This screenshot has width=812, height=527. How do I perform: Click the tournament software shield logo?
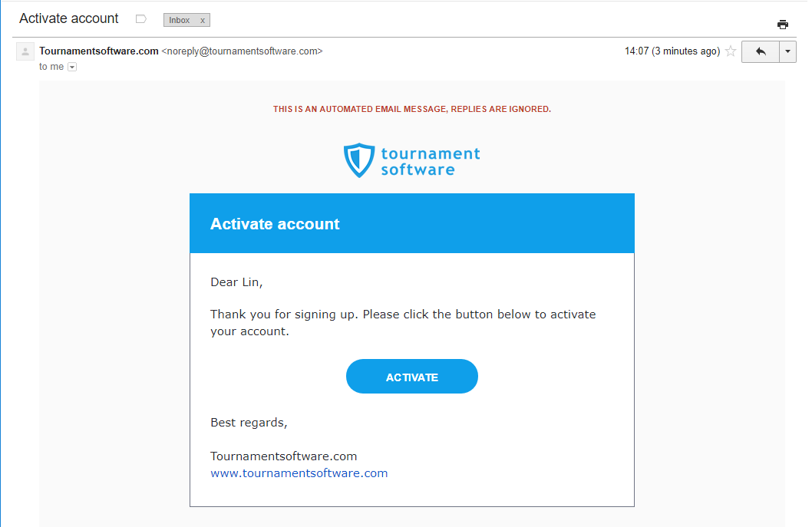tap(358, 160)
